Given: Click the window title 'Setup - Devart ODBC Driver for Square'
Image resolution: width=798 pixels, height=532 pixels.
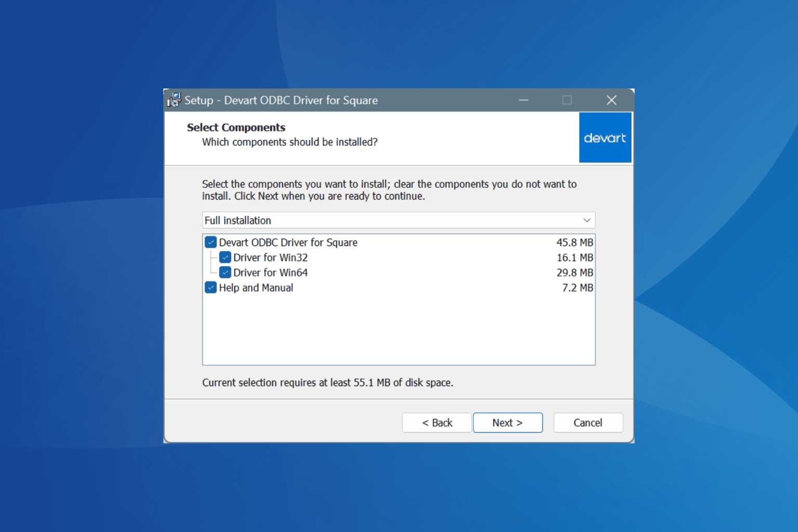Looking at the screenshot, I should point(281,100).
